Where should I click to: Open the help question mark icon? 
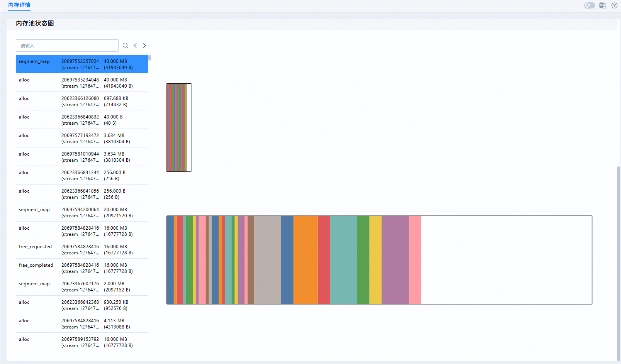[x=614, y=5]
